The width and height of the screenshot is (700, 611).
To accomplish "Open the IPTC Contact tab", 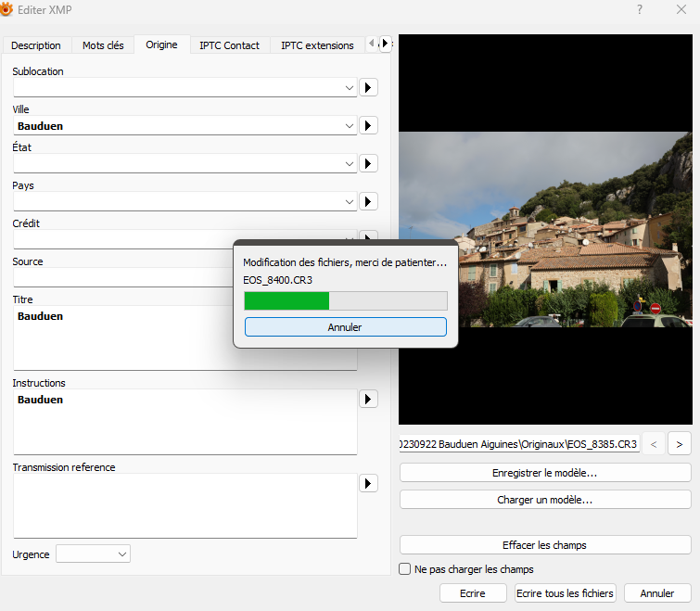I will (229, 45).
